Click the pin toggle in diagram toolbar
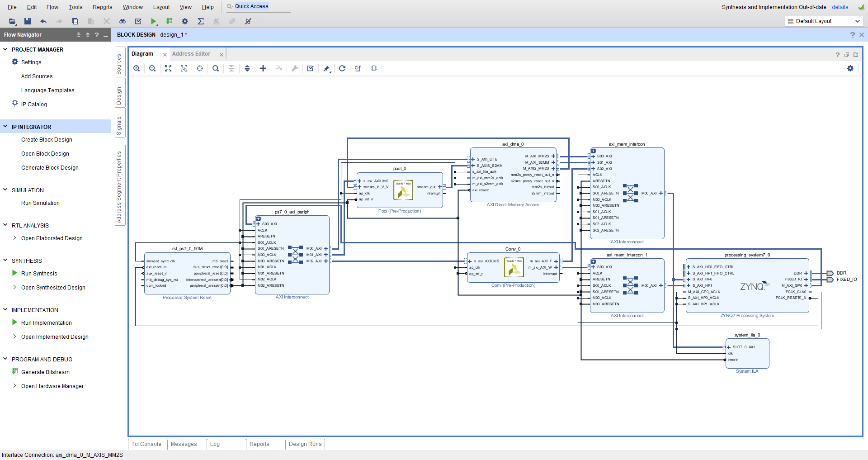Image resolution: width=868 pixels, height=460 pixels. (x=326, y=68)
